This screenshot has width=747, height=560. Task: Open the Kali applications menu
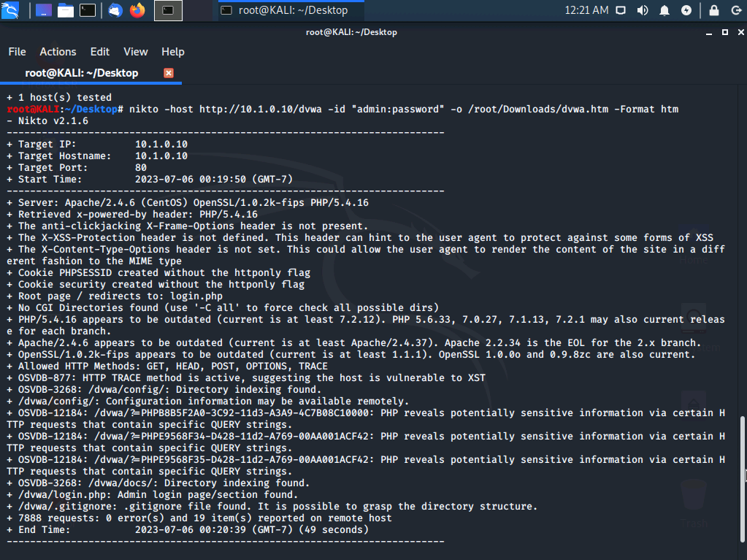coord(10,10)
